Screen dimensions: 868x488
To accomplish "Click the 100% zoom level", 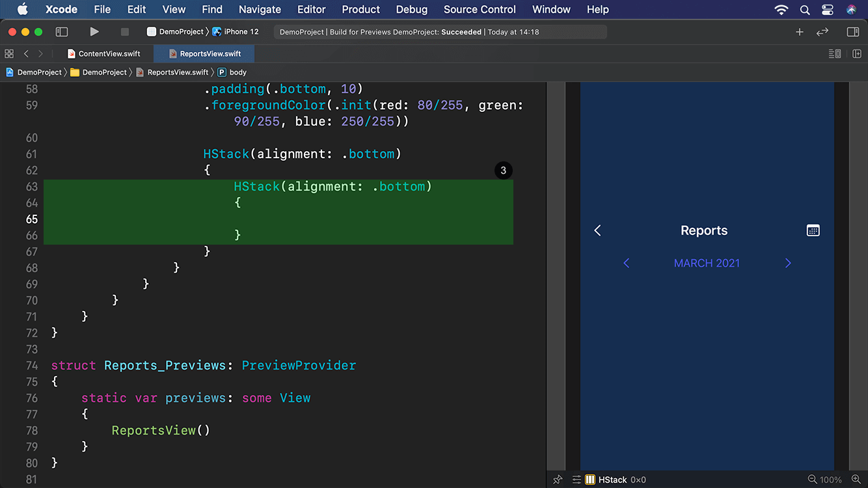I will pos(831,480).
